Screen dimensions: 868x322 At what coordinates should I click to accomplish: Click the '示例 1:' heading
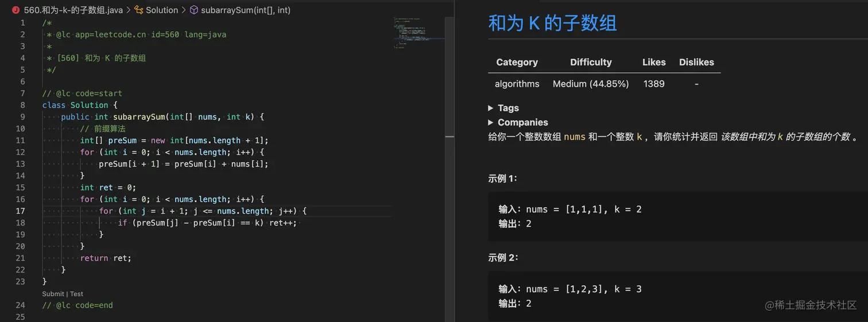tap(503, 179)
